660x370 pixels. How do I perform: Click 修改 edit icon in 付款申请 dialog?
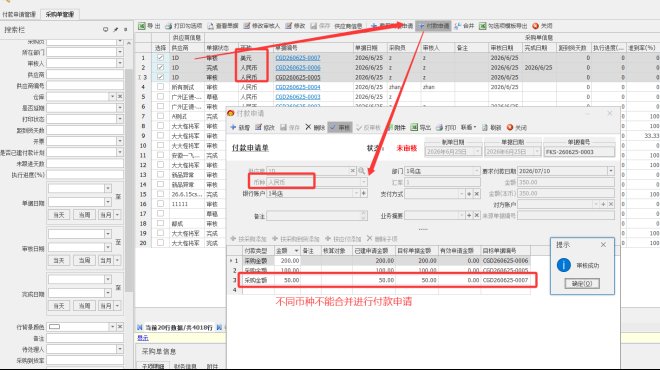(258, 127)
